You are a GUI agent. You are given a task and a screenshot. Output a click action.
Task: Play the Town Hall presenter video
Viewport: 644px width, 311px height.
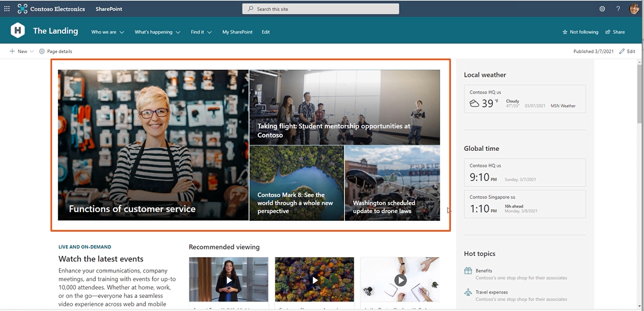(x=229, y=280)
